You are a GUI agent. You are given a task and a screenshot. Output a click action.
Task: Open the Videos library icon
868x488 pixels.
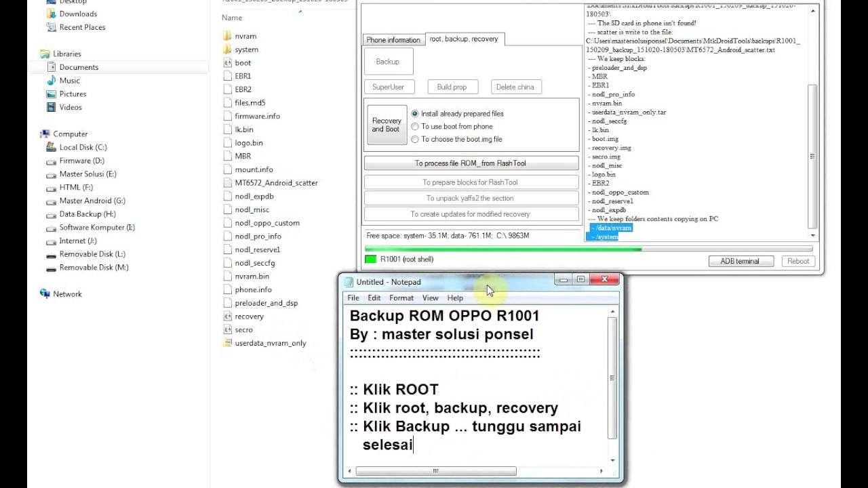(52, 107)
